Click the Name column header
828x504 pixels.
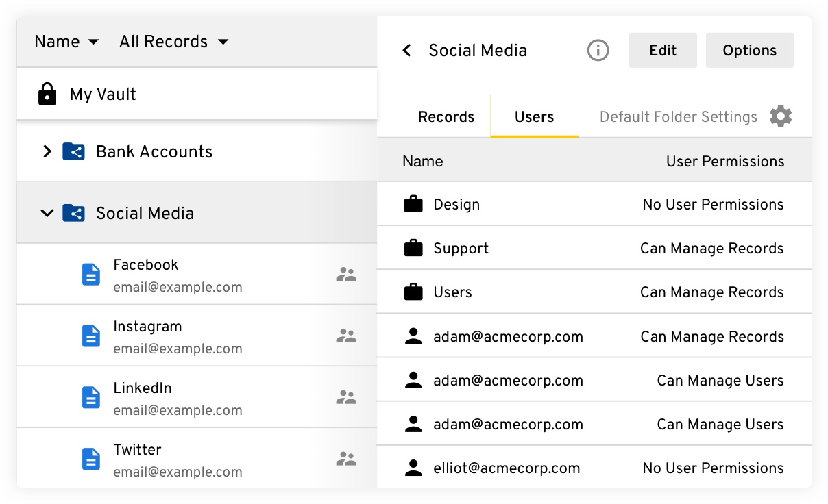tap(423, 161)
